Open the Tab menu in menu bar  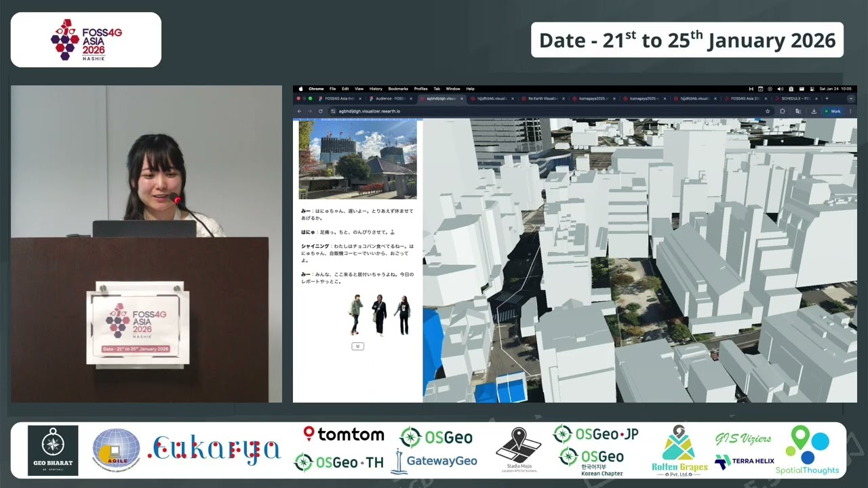pos(437,89)
